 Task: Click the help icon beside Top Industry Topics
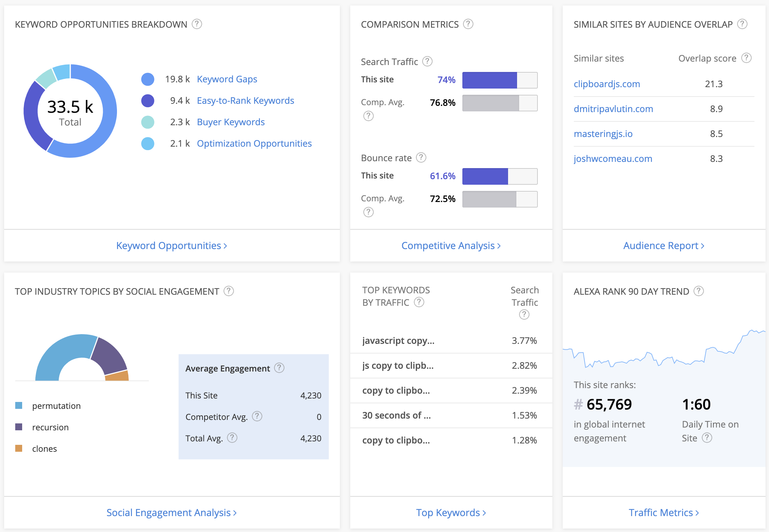229,291
